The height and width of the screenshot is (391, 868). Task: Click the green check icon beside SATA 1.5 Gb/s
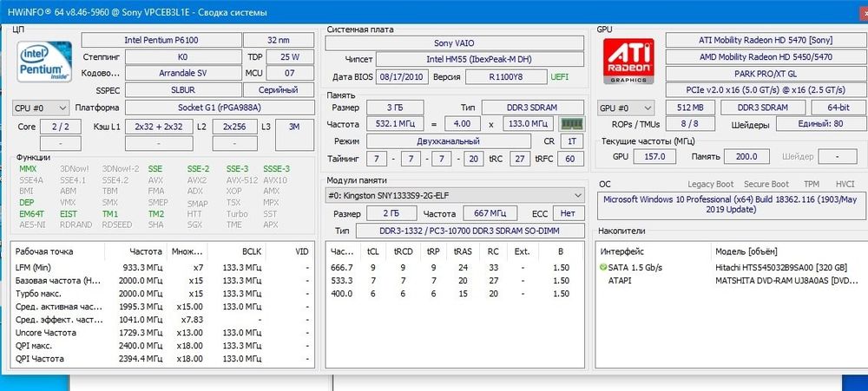click(x=603, y=268)
